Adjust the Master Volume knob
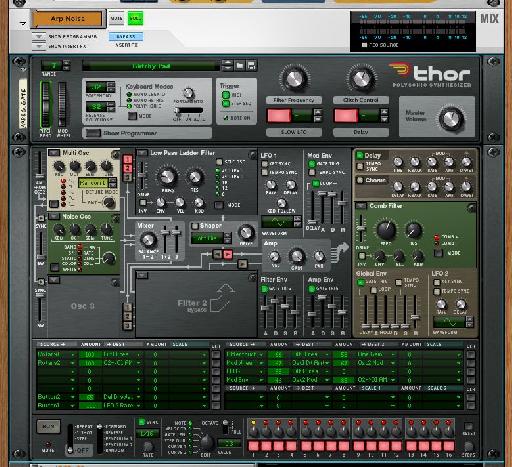Image resolution: width=512 pixels, height=467 pixels. pyautogui.click(x=451, y=118)
